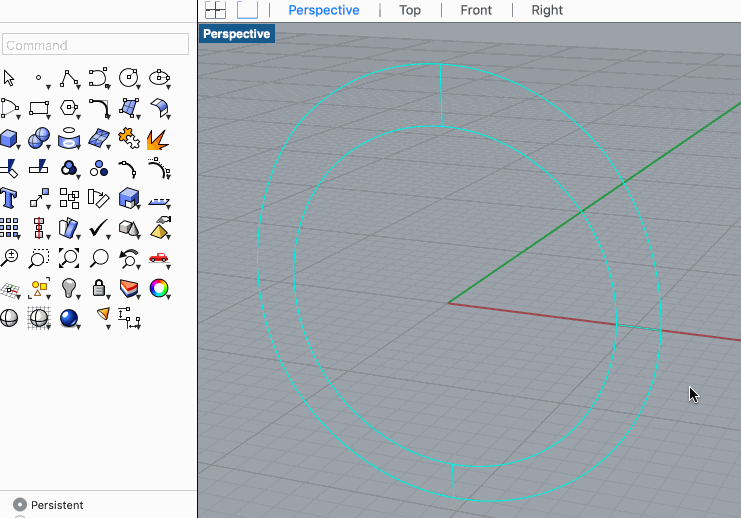The image size is (741, 518).
Task: Click the Zoom dynamic magnifier
Action: tap(9, 258)
